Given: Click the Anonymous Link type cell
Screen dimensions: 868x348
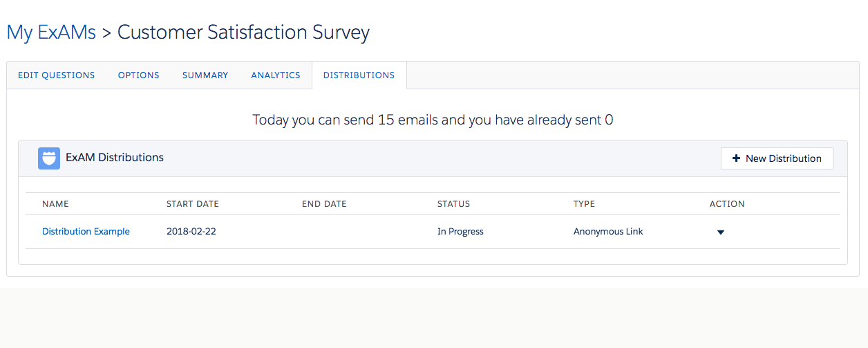Looking at the screenshot, I should tap(608, 232).
